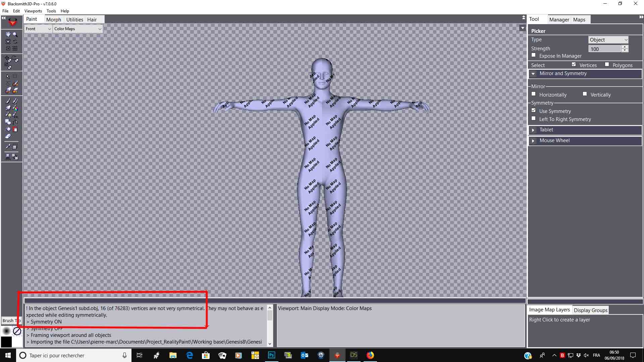The height and width of the screenshot is (362, 644).
Task: Increase the Strength value stepper
Action: pyautogui.click(x=625, y=47)
